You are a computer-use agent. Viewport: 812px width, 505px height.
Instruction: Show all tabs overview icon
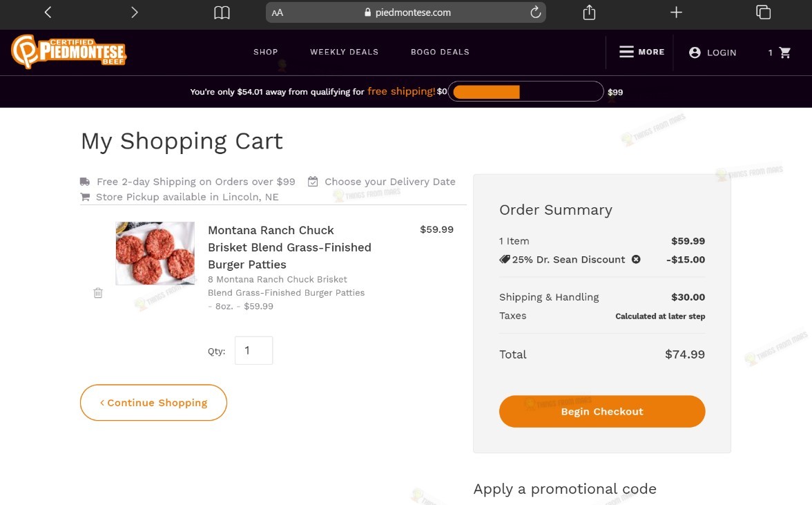763,12
